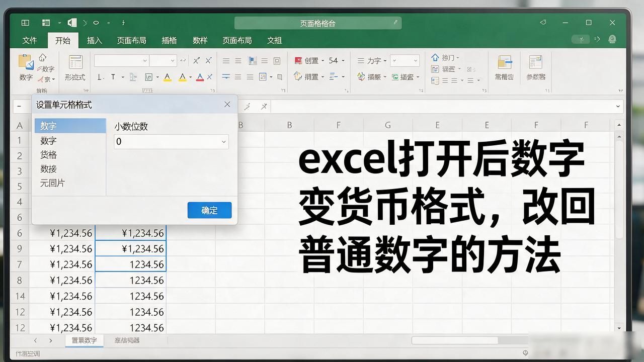The width and height of the screenshot is (644, 362).
Task: Click the blue underlined top-align icon
Action: click(x=226, y=77)
